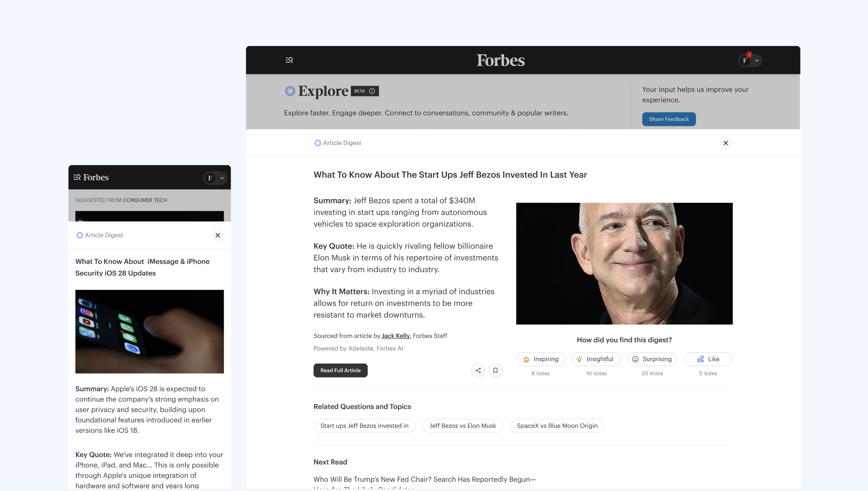The height and width of the screenshot is (491, 868).
Task: Click the Forbes logo in the desktop header
Action: click(500, 60)
